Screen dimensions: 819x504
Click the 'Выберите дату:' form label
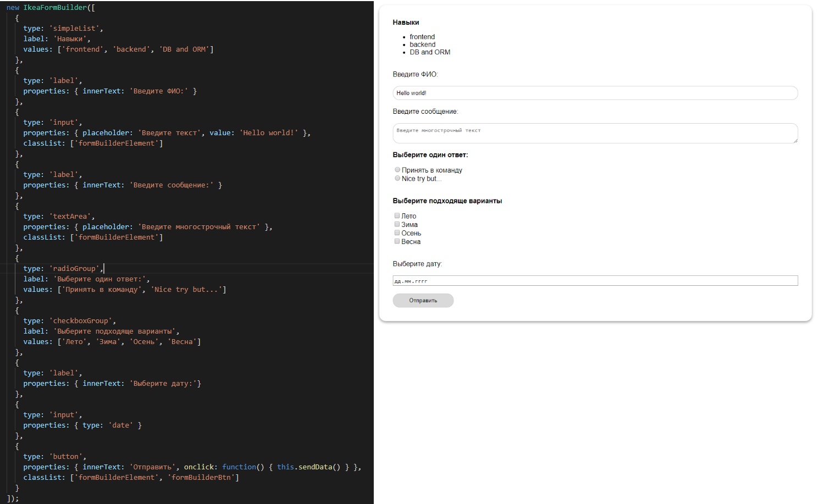(x=418, y=264)
